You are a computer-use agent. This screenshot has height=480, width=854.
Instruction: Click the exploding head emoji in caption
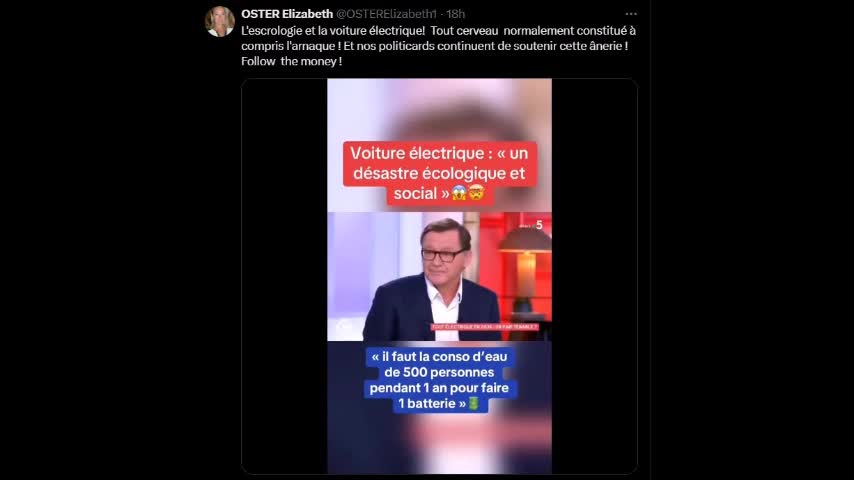coord(477,193)
